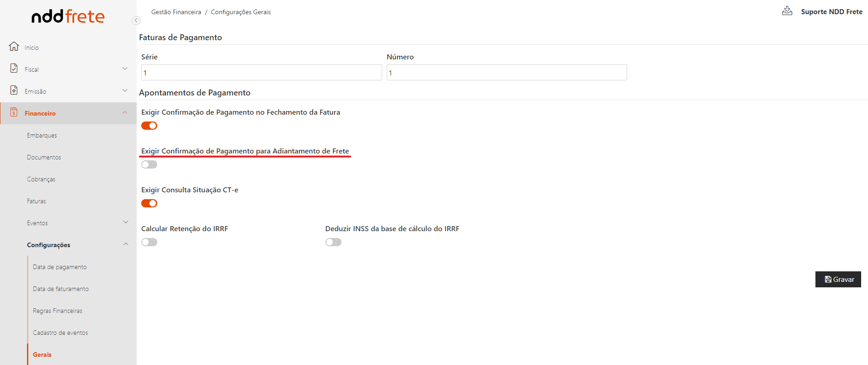
Task: Open Data de faturamento settings
Action: (61, 289)
